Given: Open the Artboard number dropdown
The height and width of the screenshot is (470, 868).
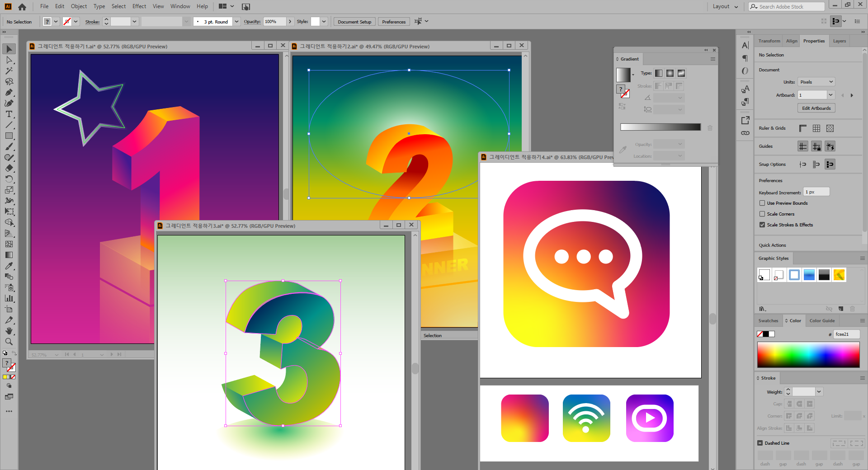Looking at the screenshot, I should (x=830, y=95).
